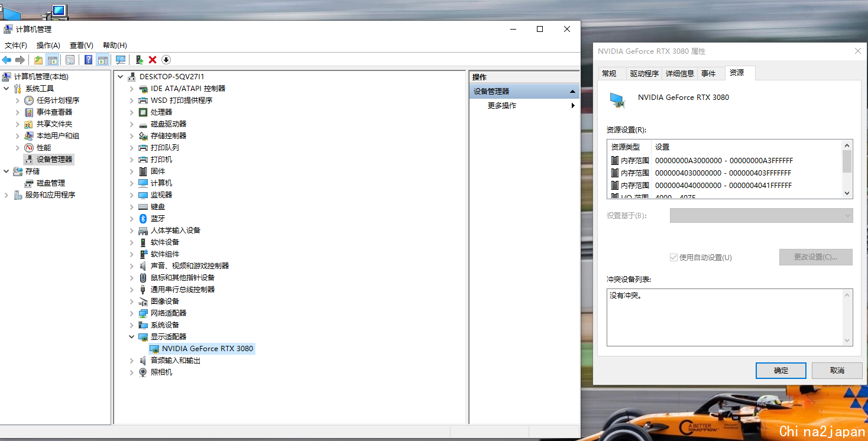Select the 照相机 device category
868x441 pixels.
point(161,372)
